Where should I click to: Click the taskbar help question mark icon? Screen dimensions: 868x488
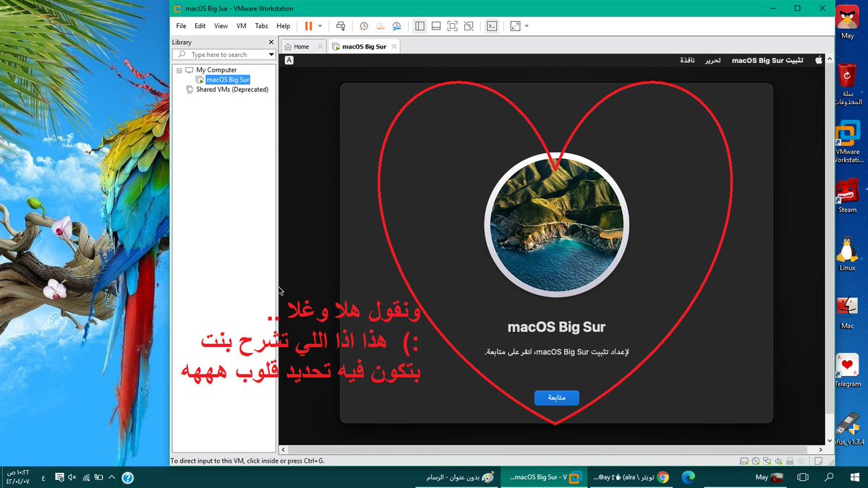tap(127, 477)
